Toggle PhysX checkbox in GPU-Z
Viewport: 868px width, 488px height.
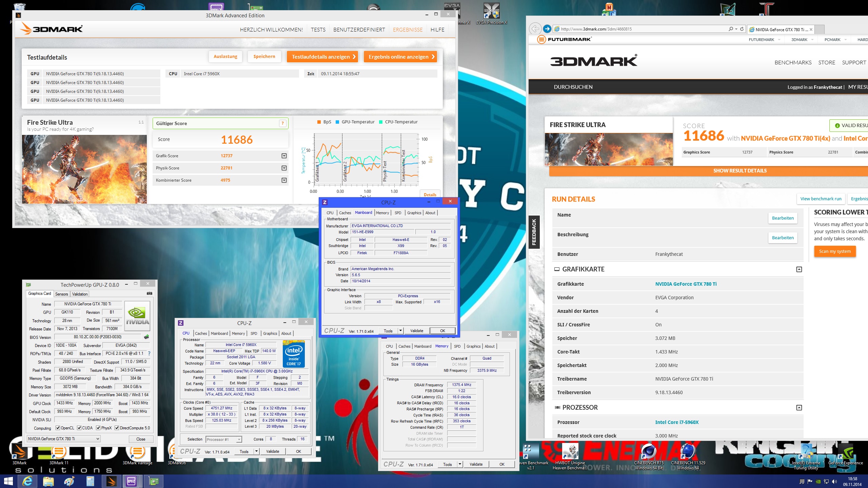click(98, 428)
